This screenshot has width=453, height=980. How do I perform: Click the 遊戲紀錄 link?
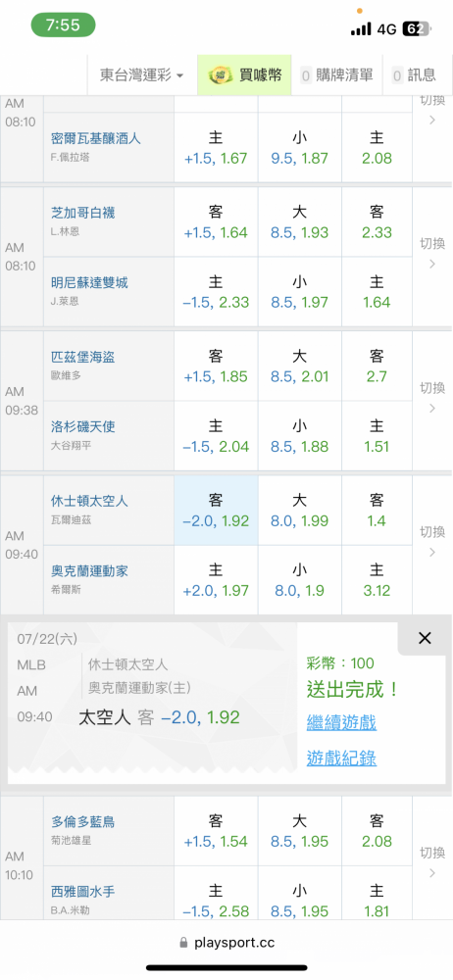pyautogui.click(x=341, y=759)
